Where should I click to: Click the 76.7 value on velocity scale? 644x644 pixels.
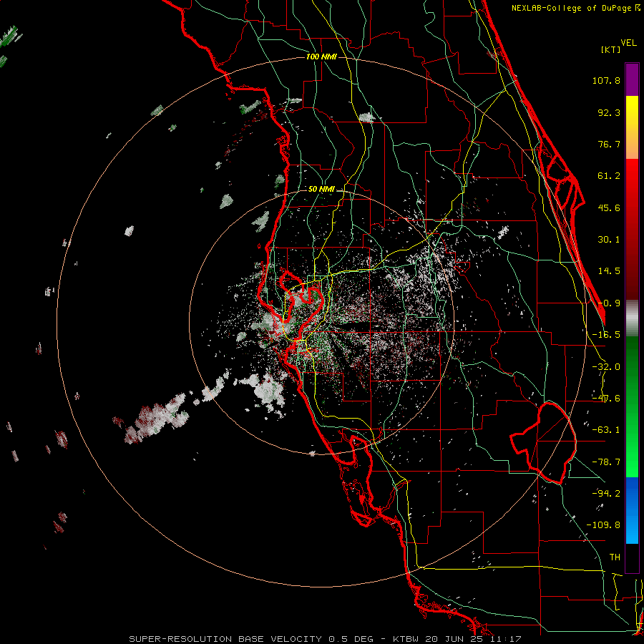click(609, 144)
